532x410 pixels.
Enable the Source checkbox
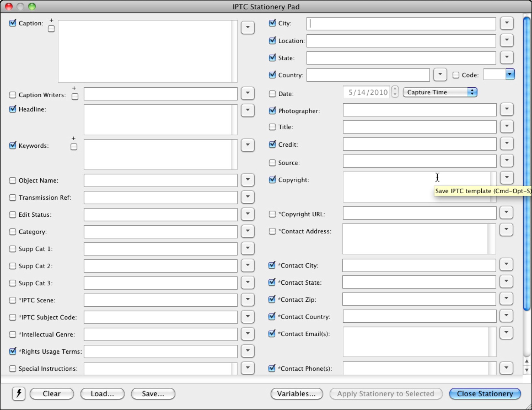(x=272, y=163)
